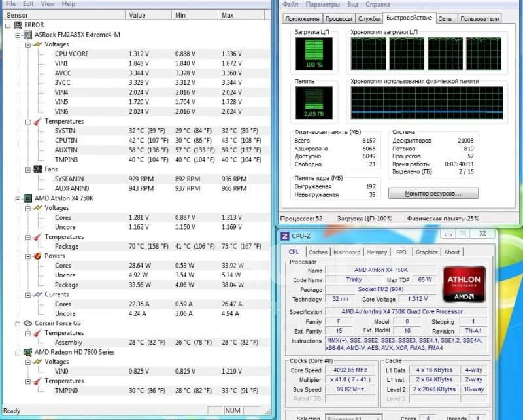The image size is (523, 420).
Task: Switch to the Пользователи tab
Action: (x=480, y=19)
